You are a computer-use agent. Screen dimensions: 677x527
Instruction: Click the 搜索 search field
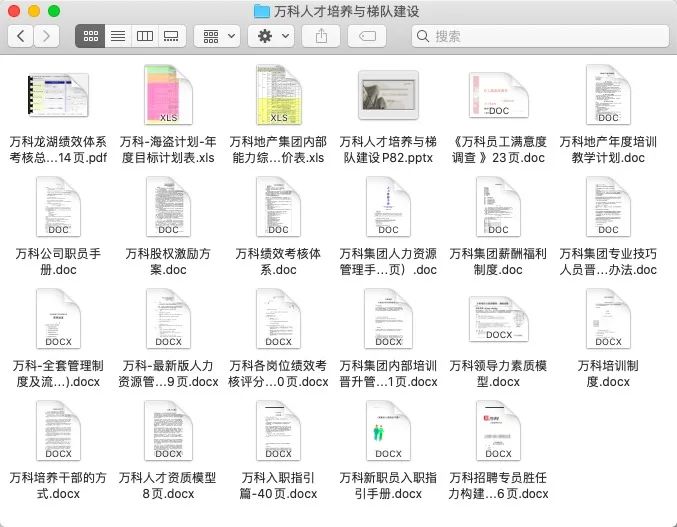click(x=540, y=36)
